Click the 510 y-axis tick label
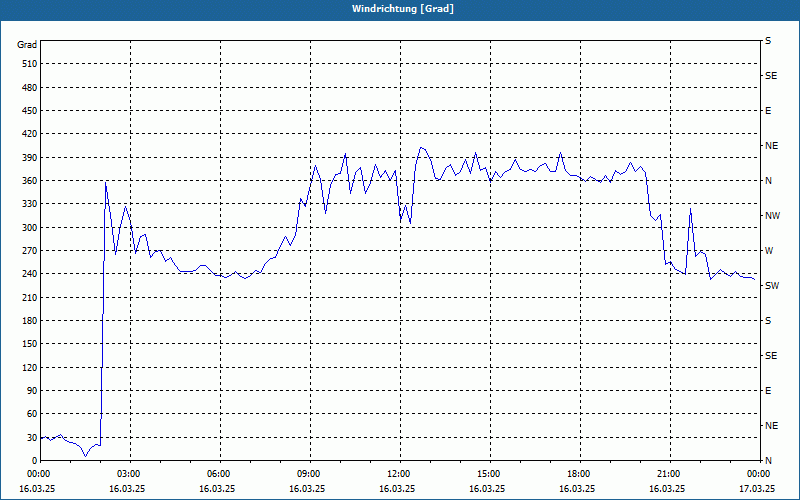 click(29, 64)
